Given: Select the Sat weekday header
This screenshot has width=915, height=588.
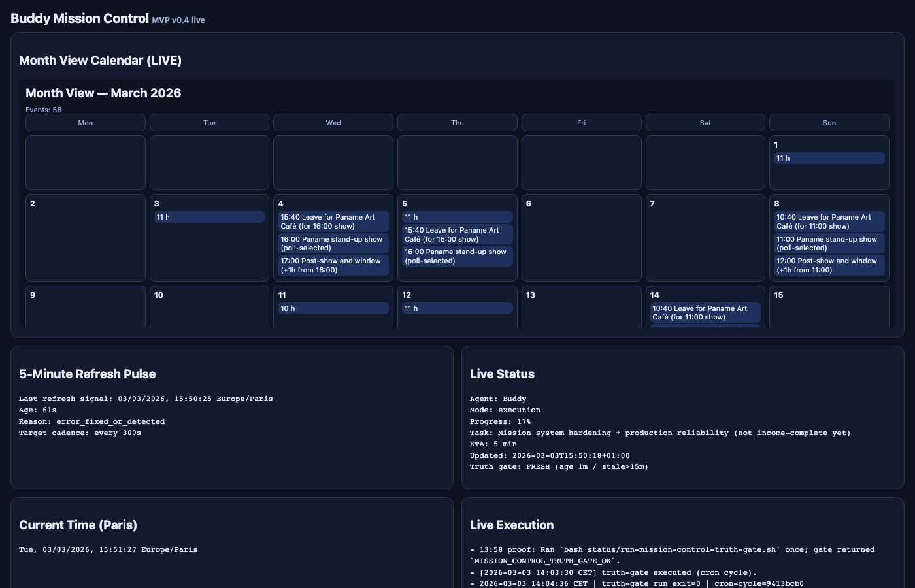Looking at the screenshot, I should coord(705,123).
